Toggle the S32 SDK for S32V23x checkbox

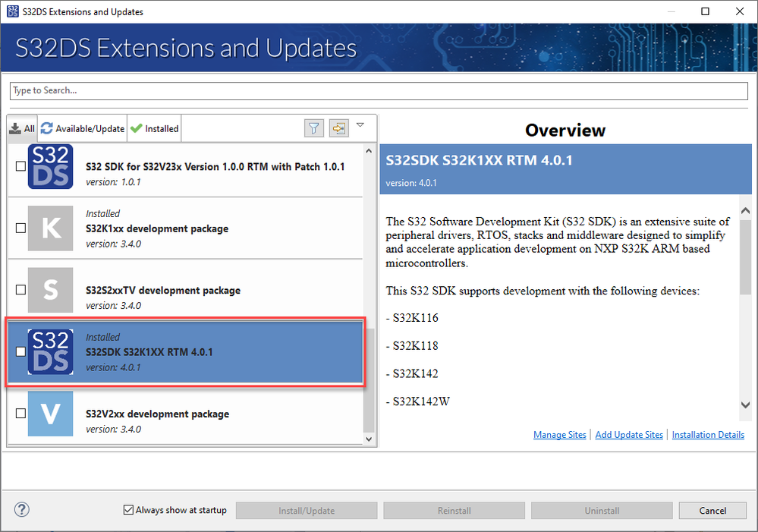[20, 166]
